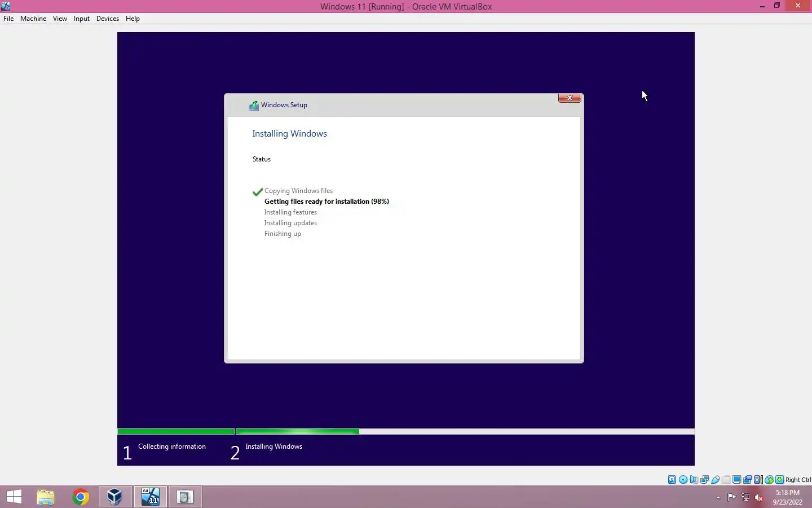This screenshot has width=812, height=508.
Task: Click the network adapters status icon
Action: (704, 480)
